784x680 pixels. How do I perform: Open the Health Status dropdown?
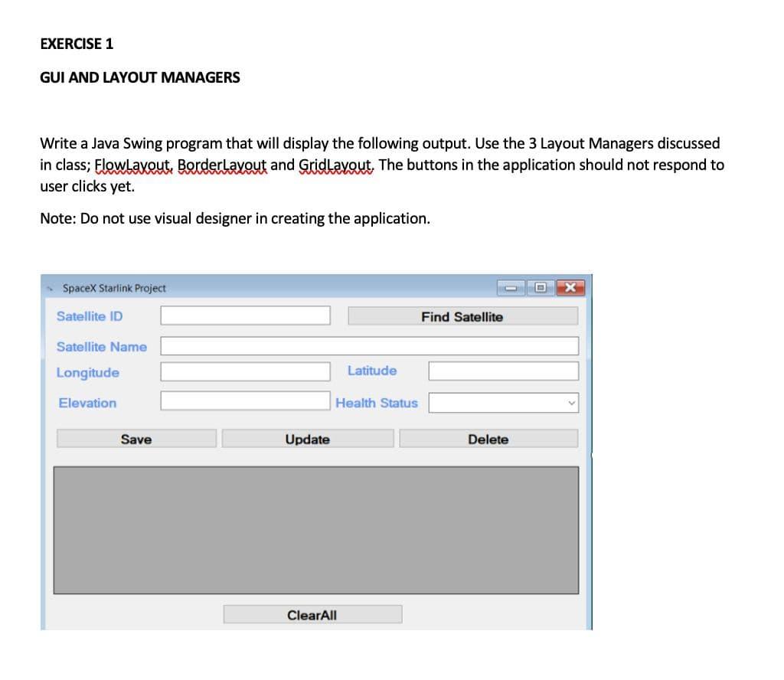click(x=504, y=403)
